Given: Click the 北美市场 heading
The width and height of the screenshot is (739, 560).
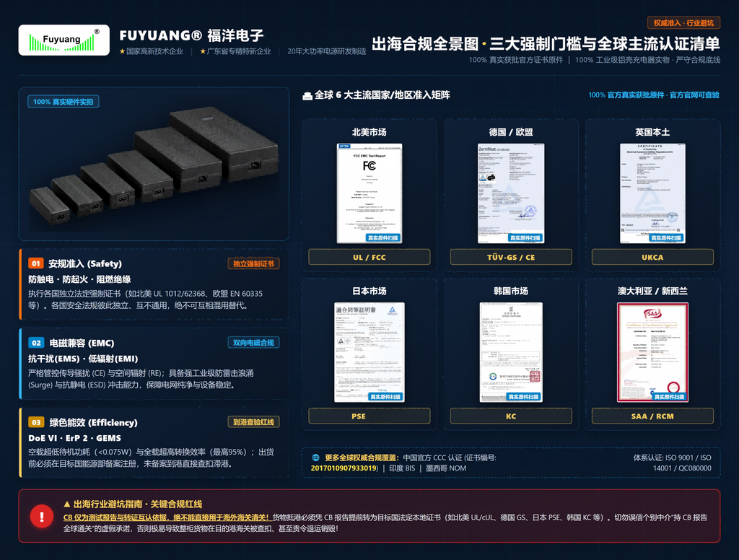Looking at the screenshot, I should pyautogui.click(x=369, y=132).
